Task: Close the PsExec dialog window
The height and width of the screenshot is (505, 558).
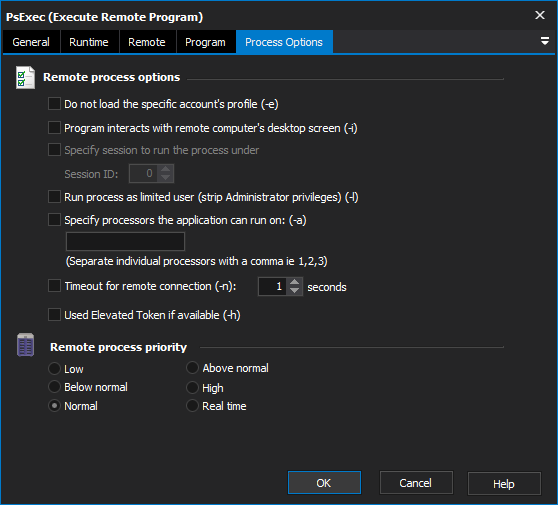Action: (539, 15)
